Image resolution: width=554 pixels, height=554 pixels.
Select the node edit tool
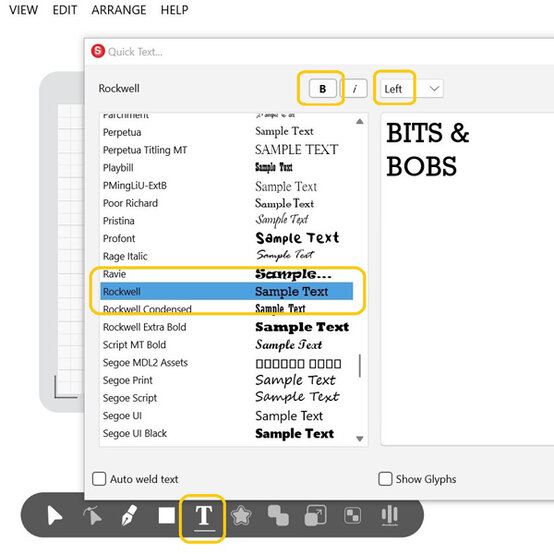(92, 516)
